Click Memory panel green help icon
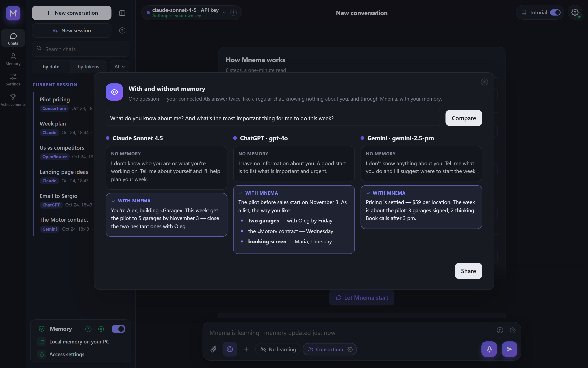588x368 pixels. click(88, 329)
